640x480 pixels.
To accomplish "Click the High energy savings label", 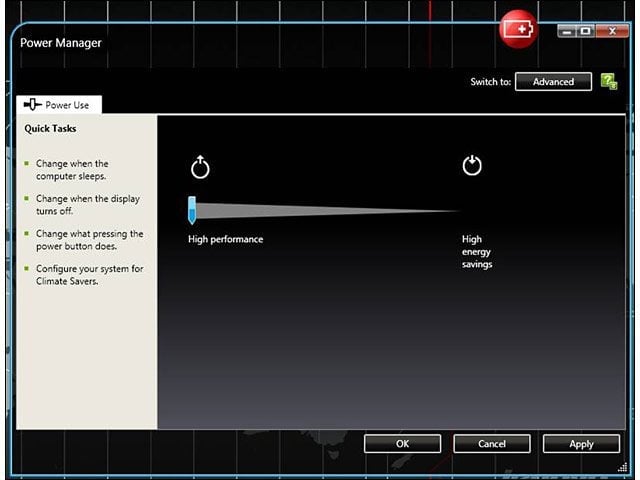I will [x=477, y=251].
